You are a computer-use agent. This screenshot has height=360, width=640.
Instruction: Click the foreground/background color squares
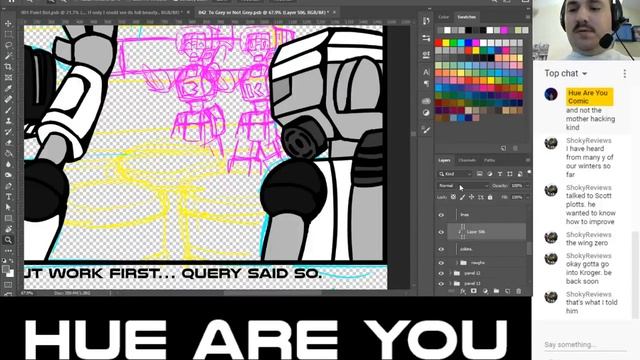click(x=8, y=271)
